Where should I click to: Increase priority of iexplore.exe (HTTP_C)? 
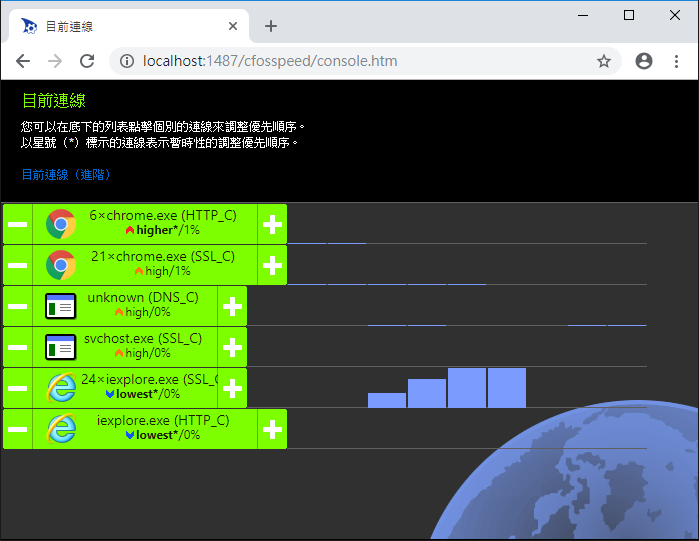pyautogui.click(x=272, y=429)
